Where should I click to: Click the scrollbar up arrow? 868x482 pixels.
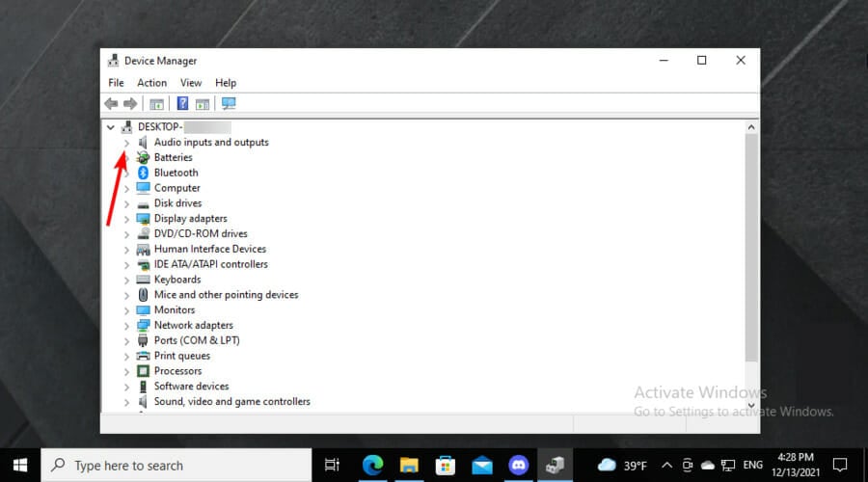tap(751, 127)
